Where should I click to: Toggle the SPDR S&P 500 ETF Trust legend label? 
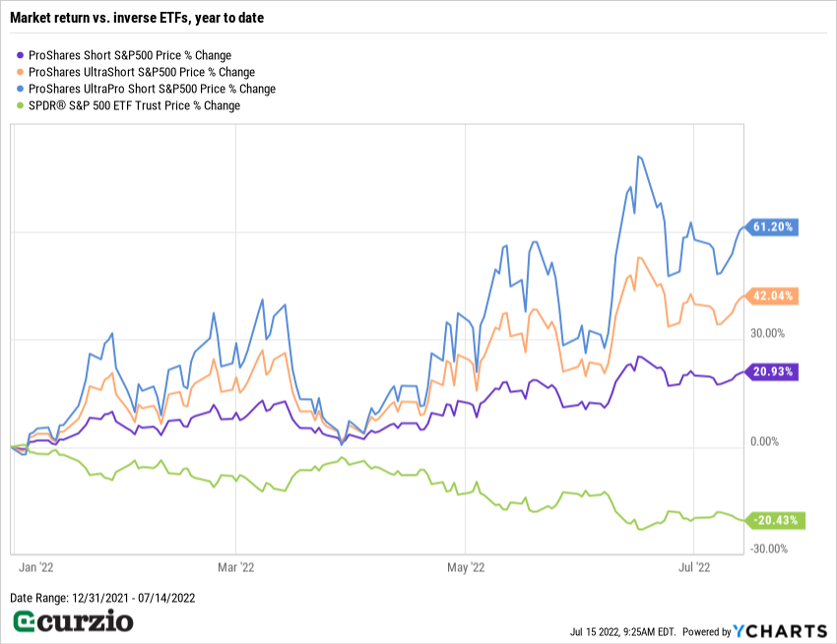(x=135, y=105)
